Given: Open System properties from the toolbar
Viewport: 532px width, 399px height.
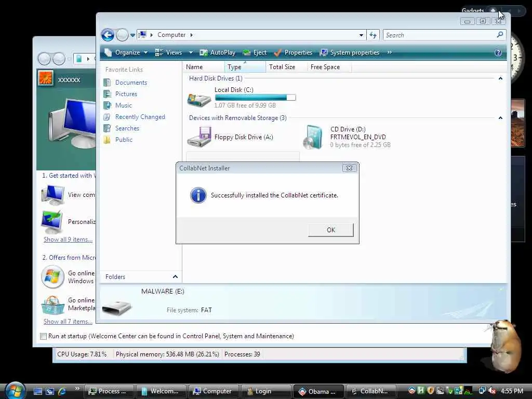Looking at the screenshot, I should coord(350,52).
